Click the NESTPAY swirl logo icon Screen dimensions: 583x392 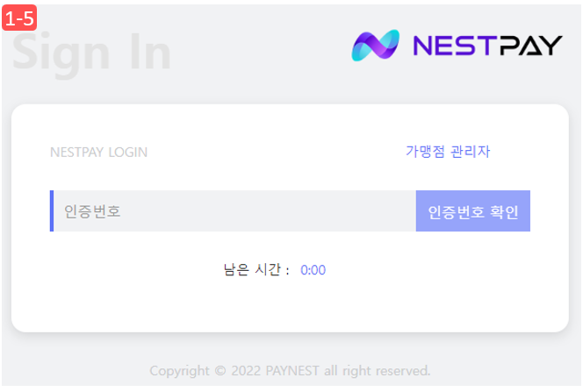pyautogui.click(x=376, y=46)
